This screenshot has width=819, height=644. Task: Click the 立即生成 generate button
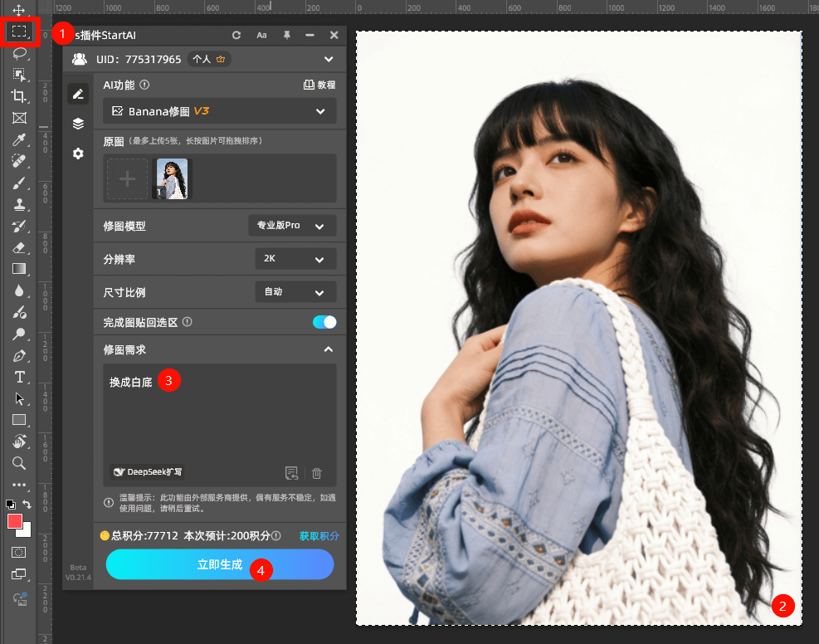point(219,564)
